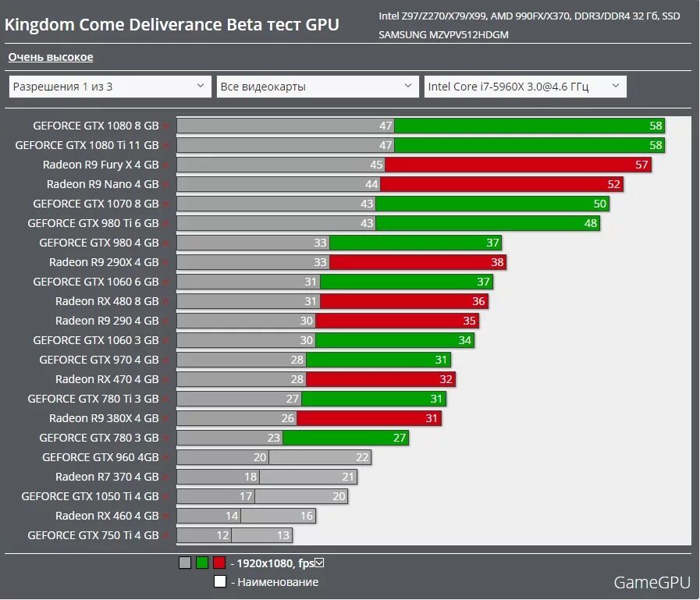Click the gray legend color swatch
The width and height of the screenshot is (700, 600).
tap(185, 563)
